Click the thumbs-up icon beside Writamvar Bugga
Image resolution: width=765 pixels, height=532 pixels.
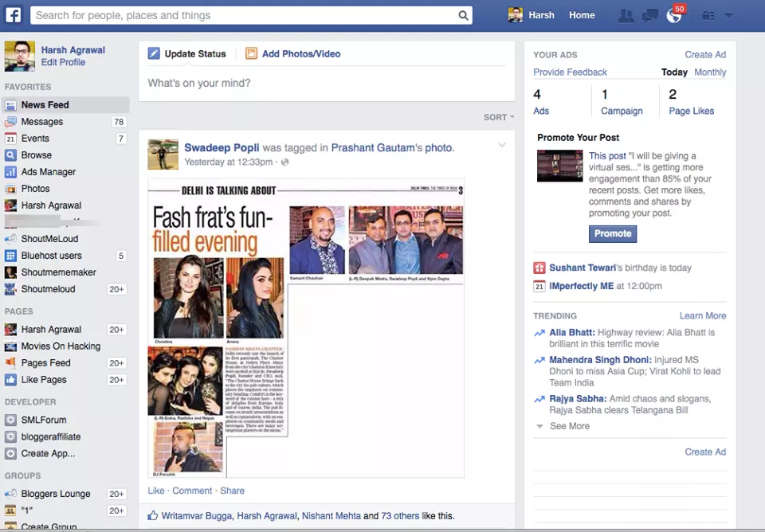[x=153, y=515]
